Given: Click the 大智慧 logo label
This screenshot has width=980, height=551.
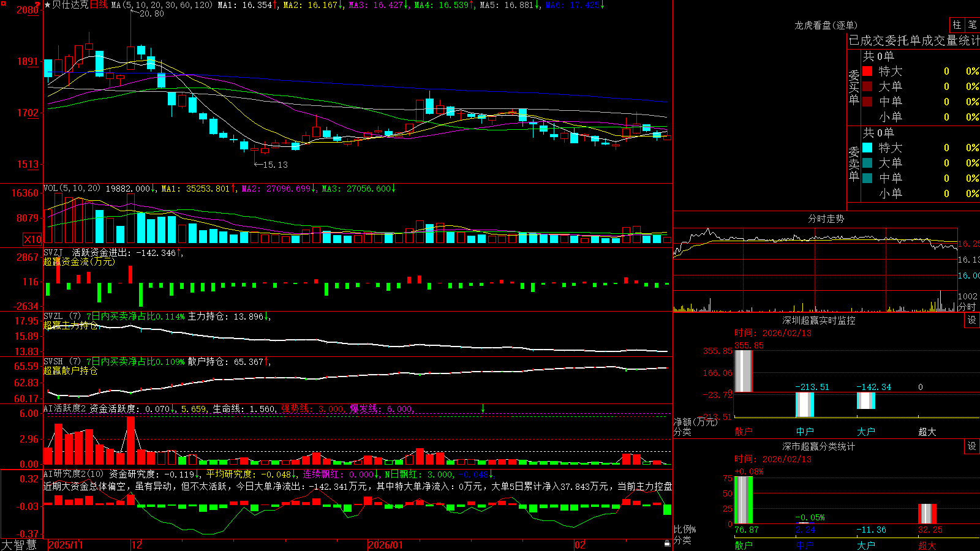Looking at the screenshot, I should [x=19, y=545].
